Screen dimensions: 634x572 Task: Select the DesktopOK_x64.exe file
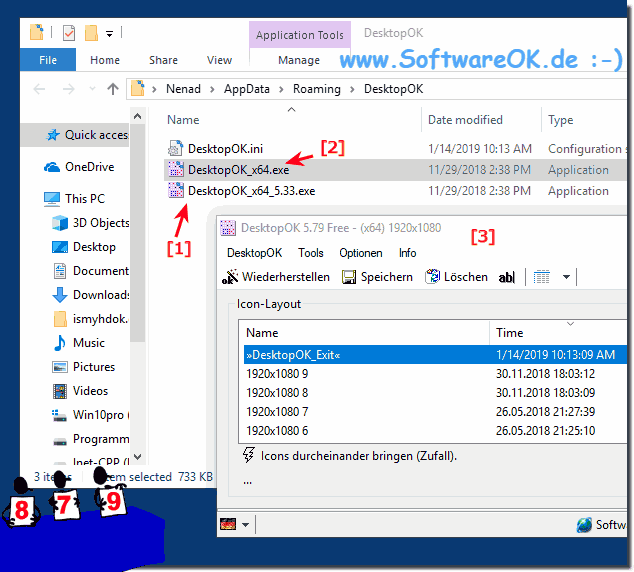point(395,170)
